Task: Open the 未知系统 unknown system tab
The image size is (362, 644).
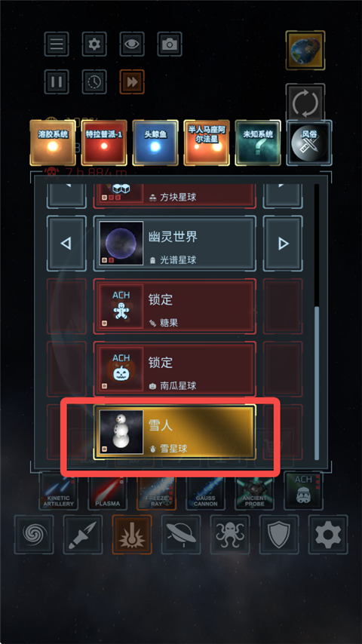Action: [258, 143]
